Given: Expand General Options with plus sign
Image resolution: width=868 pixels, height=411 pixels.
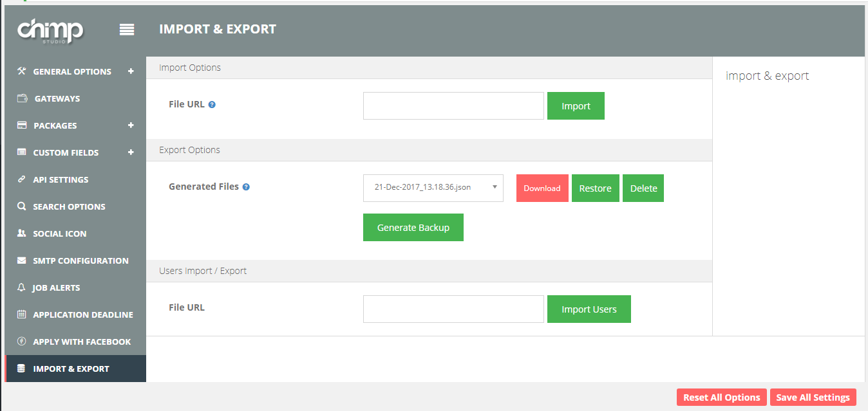Looking at the screenshot, I should 131,71.
